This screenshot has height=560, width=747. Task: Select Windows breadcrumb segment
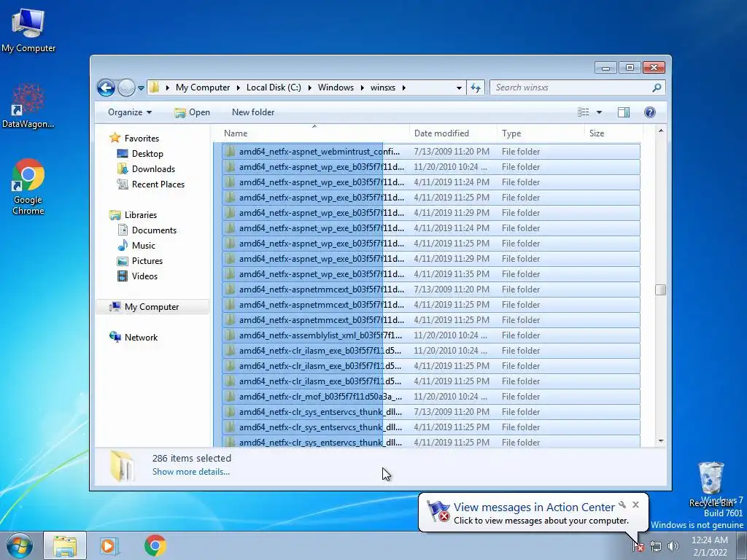(x=336, y=87)
